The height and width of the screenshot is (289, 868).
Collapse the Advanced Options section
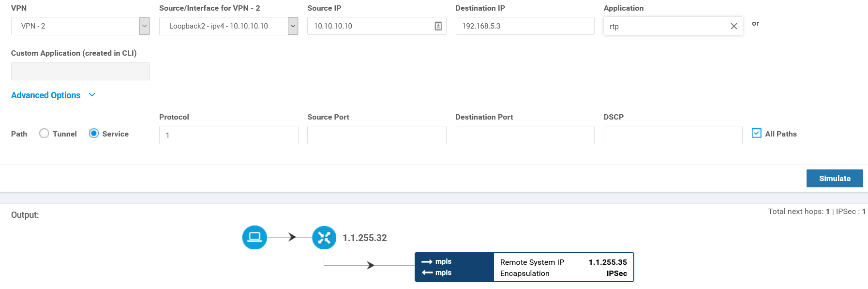coord(92,95)
